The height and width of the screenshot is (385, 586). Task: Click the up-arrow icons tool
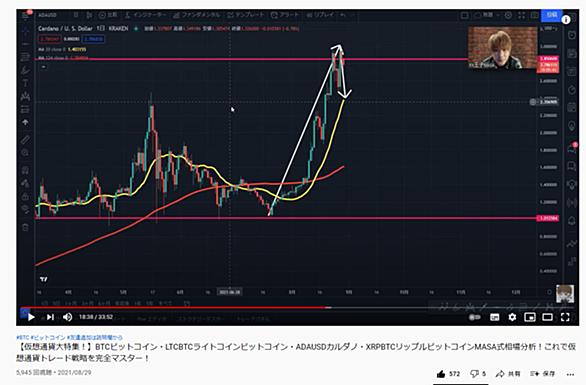[25, 122]
